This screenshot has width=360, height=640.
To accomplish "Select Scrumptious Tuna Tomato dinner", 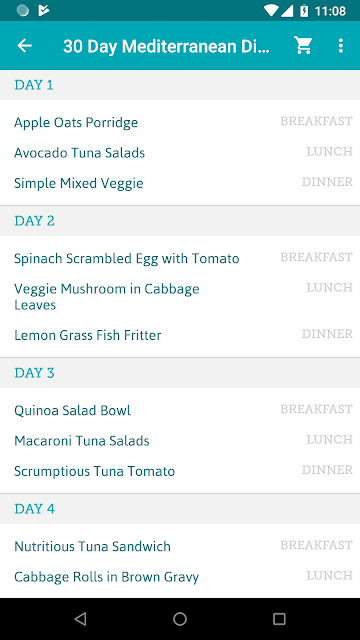I will coord(180,471).
